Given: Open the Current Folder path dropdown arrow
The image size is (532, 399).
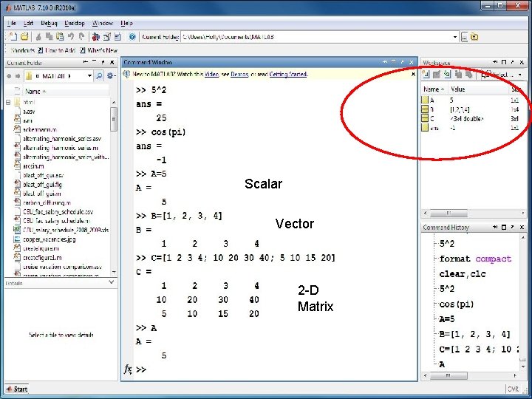Looking at the screenshot, I should pyautogui.click(x=455, y=37).
